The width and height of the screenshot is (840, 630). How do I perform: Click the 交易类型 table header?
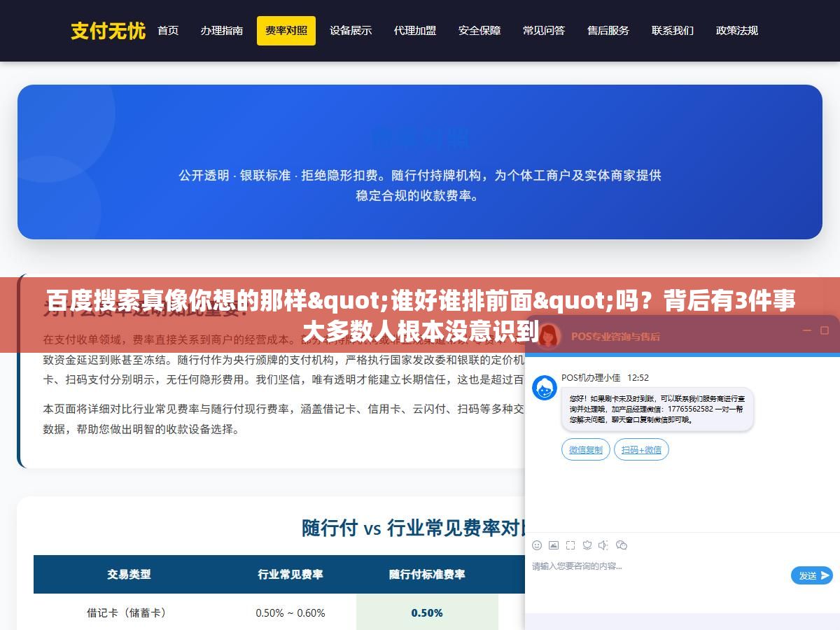tap(129, 574)
